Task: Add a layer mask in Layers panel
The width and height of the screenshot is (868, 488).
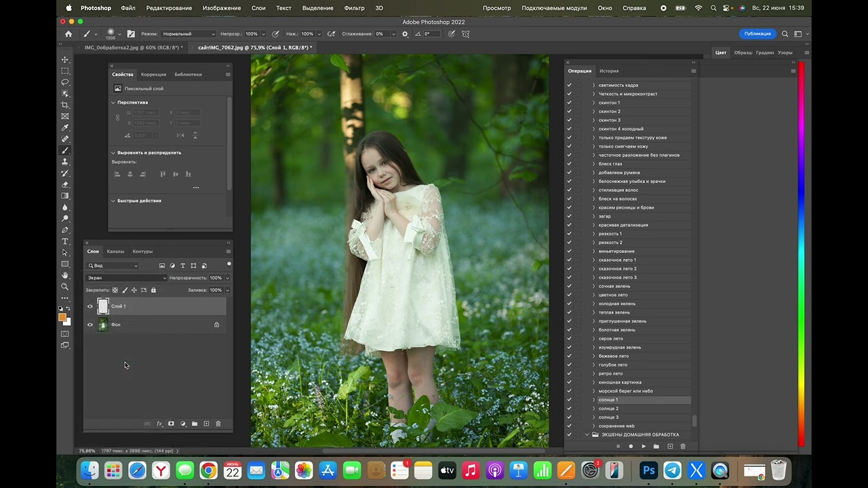Action: coord(171,424)
